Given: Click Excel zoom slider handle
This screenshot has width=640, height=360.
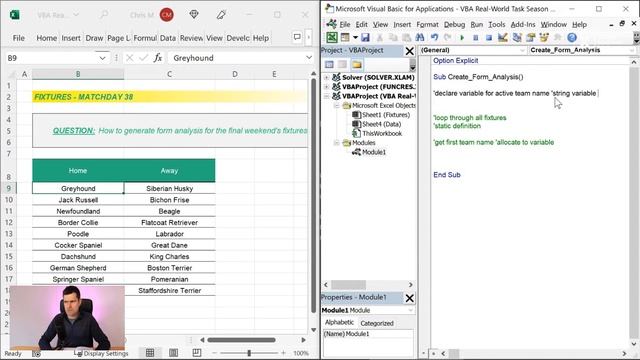Looking at the screenshot, I should pyautogui.click(x=249, y=353).
